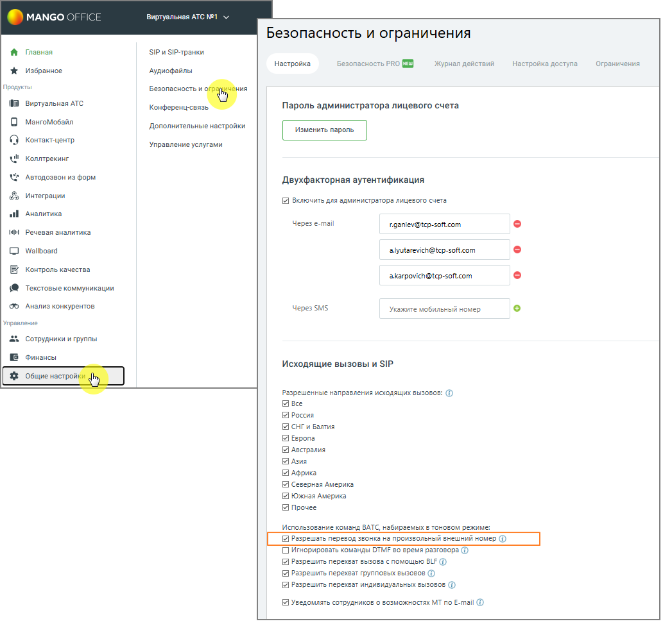The image size is (672, 635).
Task: Click the Финансы wallet icon
Action: pyautogui.click(x=14, y=357)
